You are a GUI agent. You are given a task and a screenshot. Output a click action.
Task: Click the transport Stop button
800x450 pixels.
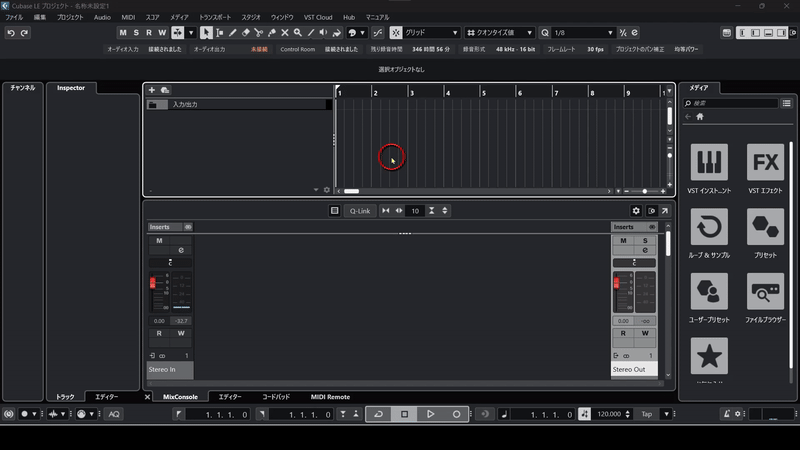tap(405, 414)
